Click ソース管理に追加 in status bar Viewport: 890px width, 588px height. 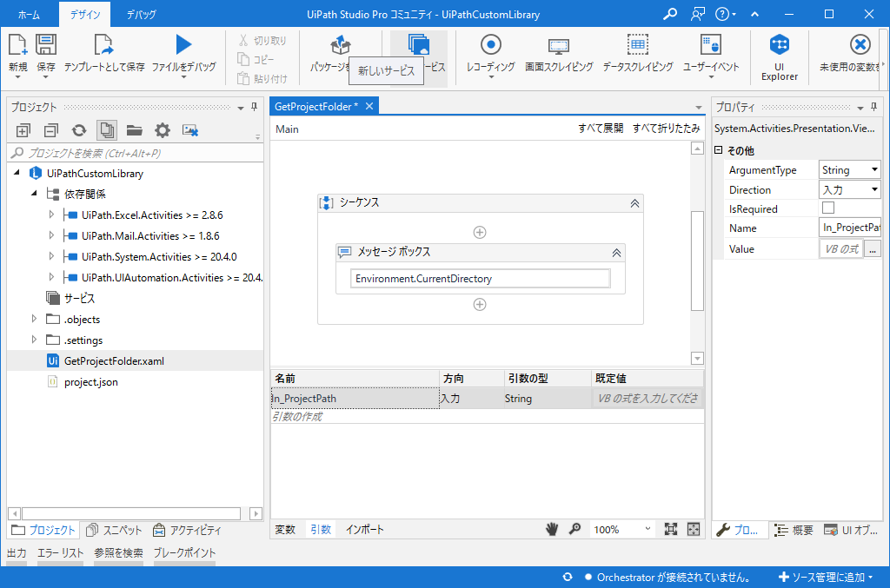[x=826, y=577]
